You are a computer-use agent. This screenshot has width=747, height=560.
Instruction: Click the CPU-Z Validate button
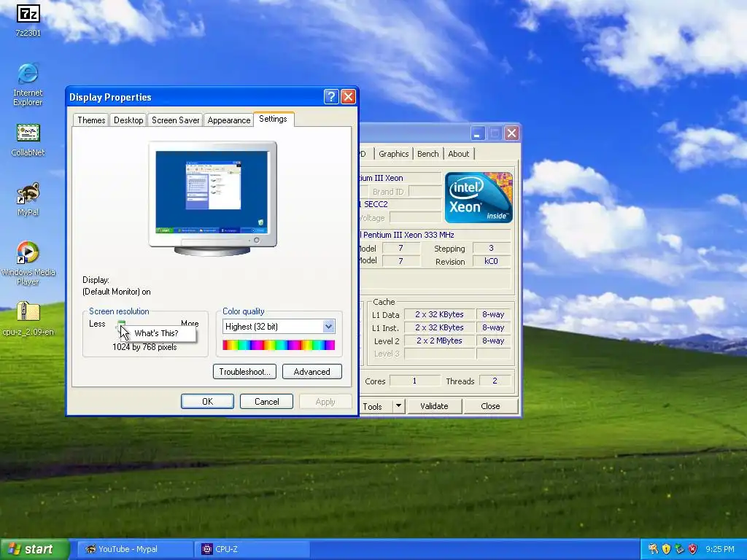[434, 406]
